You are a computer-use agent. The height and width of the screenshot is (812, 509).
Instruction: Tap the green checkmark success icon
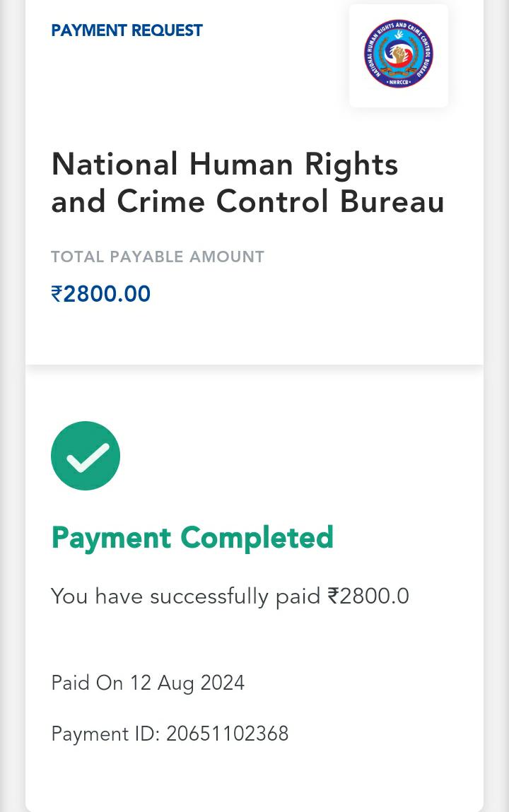[x=86, y=456]
